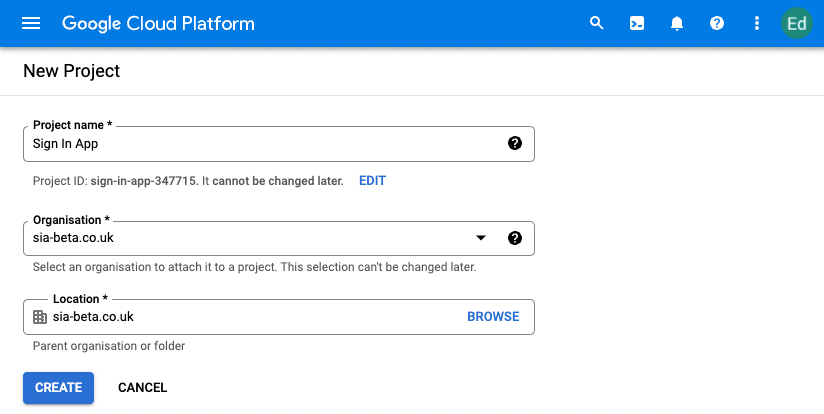Viewport: 824px width, 414px height.
Task: Click the Organisation help icon
Action: point(515,238)
